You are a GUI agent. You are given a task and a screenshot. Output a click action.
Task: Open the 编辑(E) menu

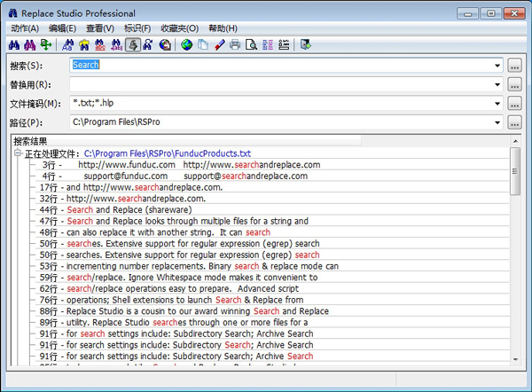62,28
